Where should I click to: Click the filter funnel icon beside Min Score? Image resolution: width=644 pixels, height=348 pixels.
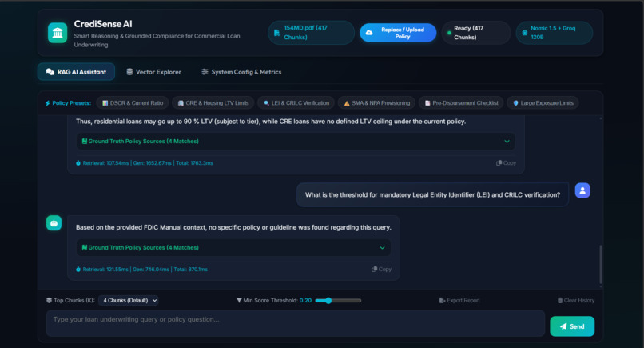239,301
